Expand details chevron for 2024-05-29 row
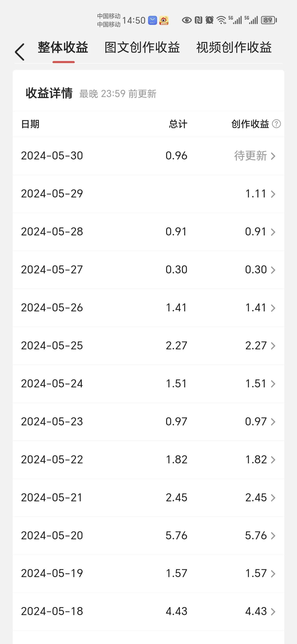Screen dimensions: 297x644 pos(273,194)
